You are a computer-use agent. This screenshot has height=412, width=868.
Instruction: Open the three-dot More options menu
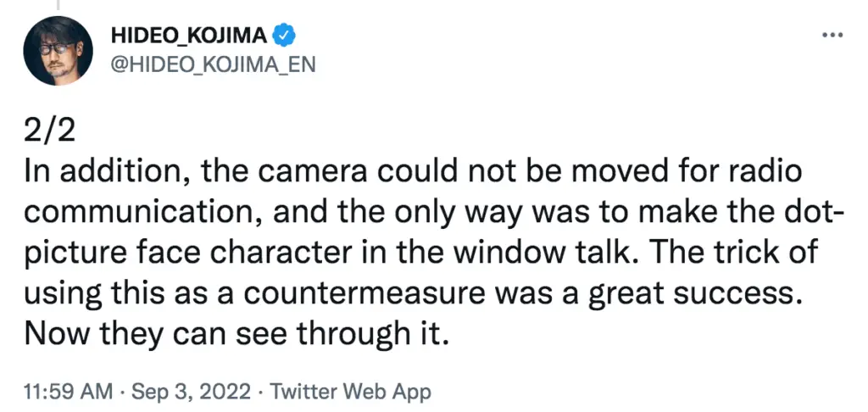pos(833,36)
